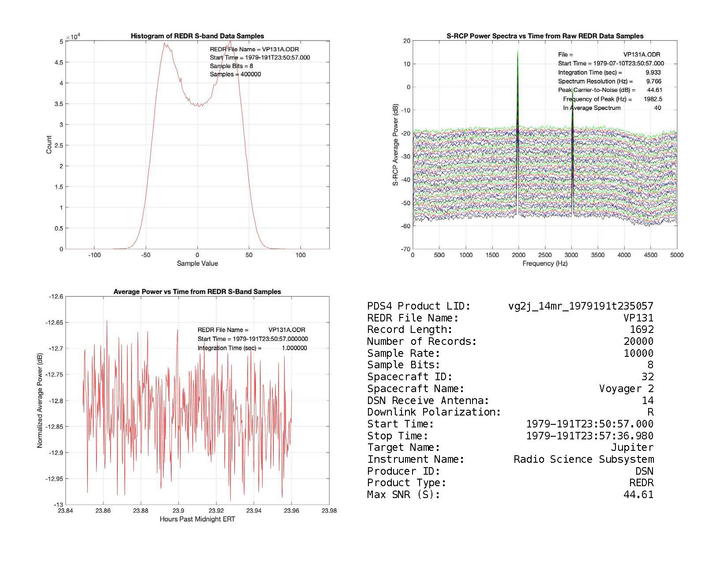Click the histogram curve dip at zero

pyautogui.click(x=199, y=106)
